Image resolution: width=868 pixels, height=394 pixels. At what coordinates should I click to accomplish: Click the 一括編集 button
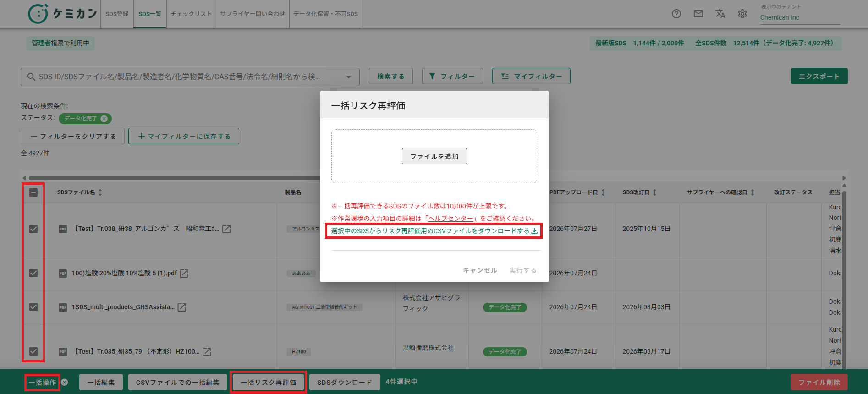101,382
